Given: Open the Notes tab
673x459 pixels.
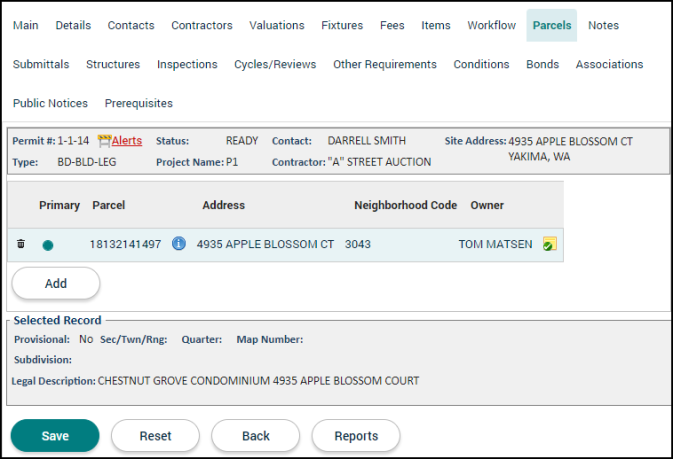Looking at the screenshot, I should click(x=603, y=25).
